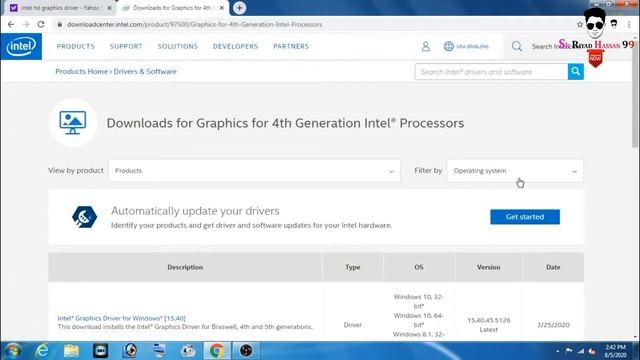The image size is (640, 360).
Task: Click the Get started button
Action: [525, 217]
